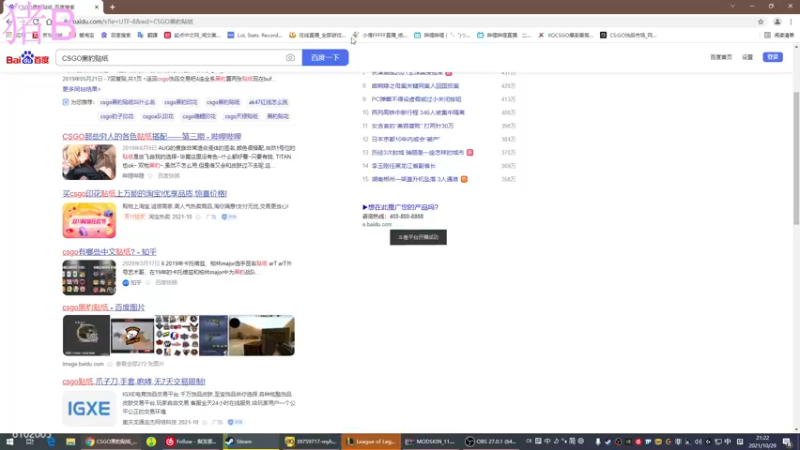Select the suggestion chip csgo天使贴纸

click(x=241, y=116)
